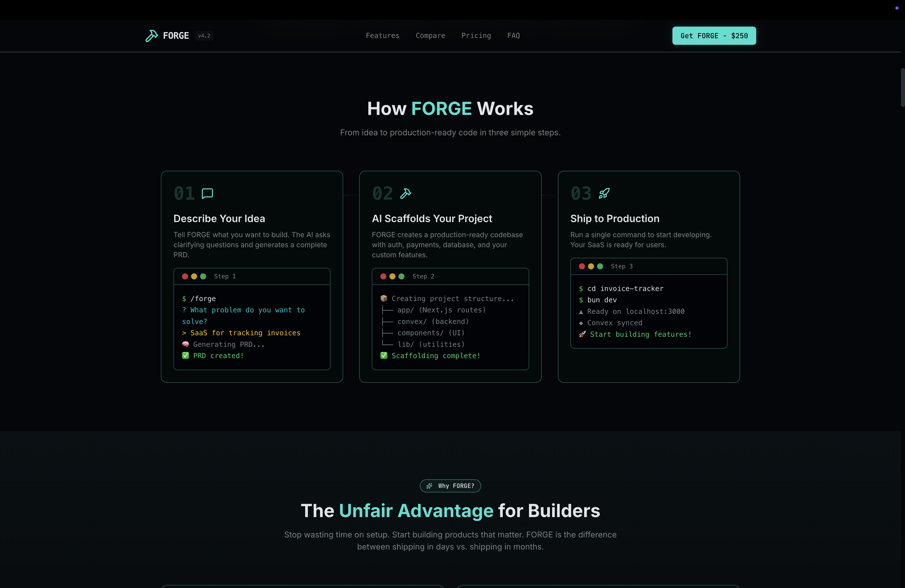Select Compare in the navigation bar
The height and width of the screenshot is (588, 905).
(x=430, y=35)
